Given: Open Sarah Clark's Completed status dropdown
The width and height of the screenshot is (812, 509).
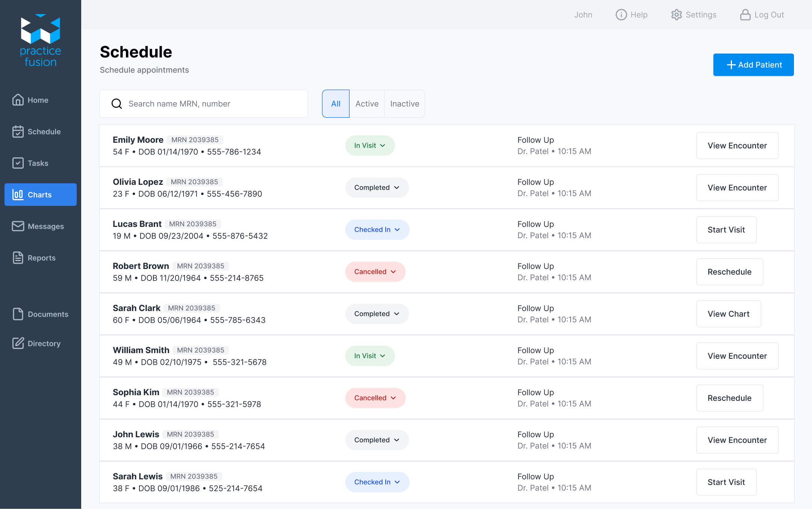Looking at the screenshot, I should click(x=377, y=314).
